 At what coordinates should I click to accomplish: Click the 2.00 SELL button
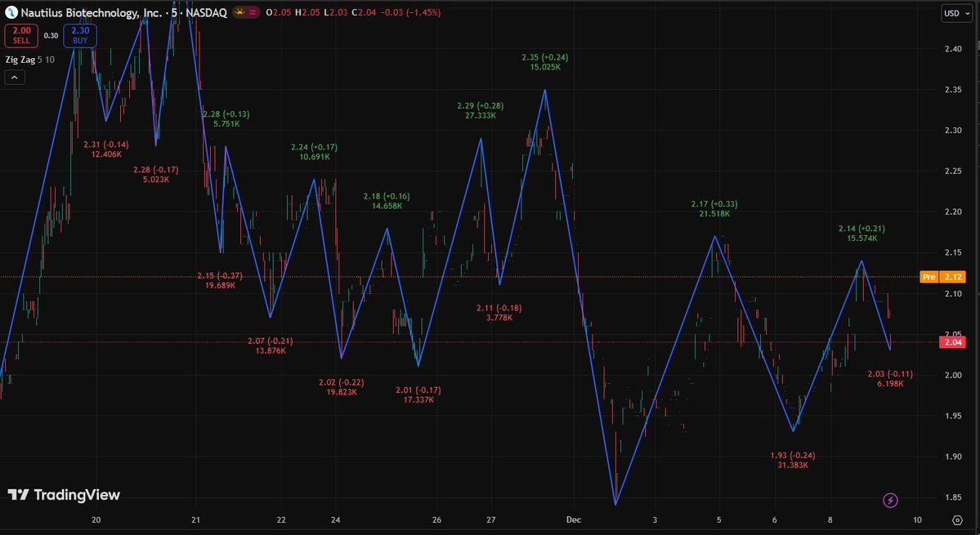[21, 36]
